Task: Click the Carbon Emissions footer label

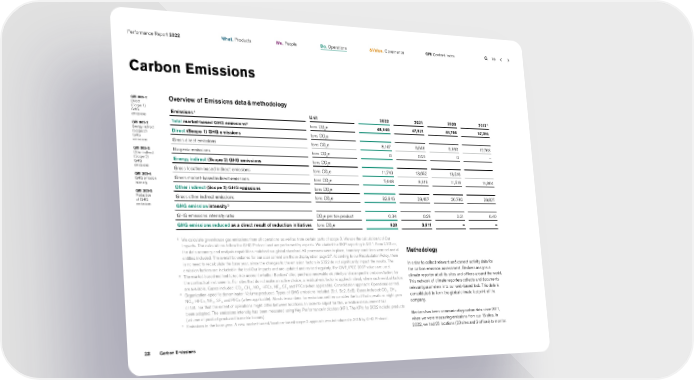Action: (x=177, y=353)
